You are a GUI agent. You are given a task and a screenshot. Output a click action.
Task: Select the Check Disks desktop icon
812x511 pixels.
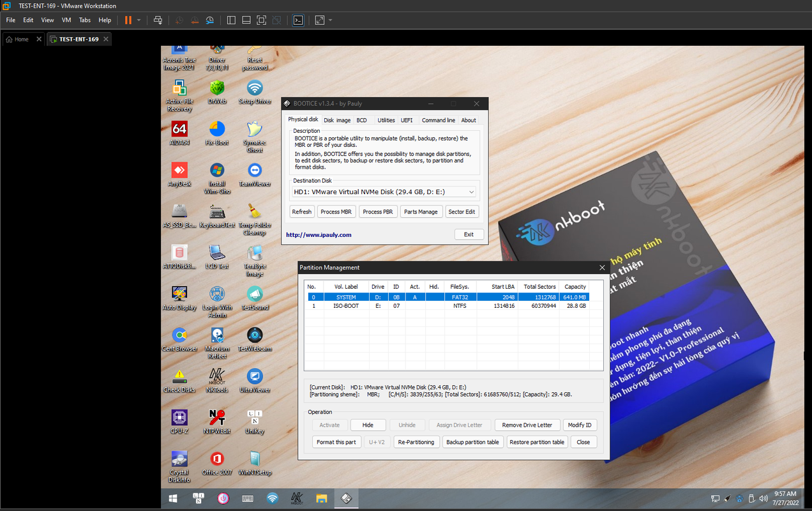click(x=179, y=379)
